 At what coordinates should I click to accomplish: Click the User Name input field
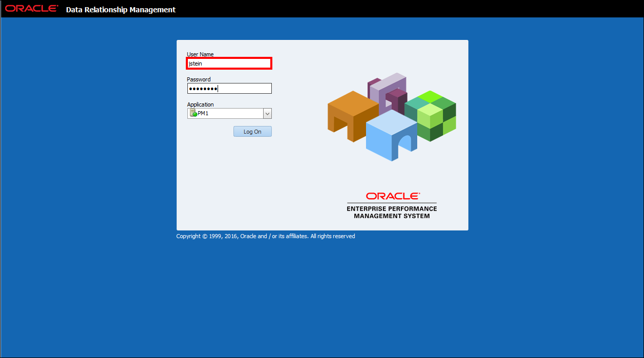click(x=229, y=64)
